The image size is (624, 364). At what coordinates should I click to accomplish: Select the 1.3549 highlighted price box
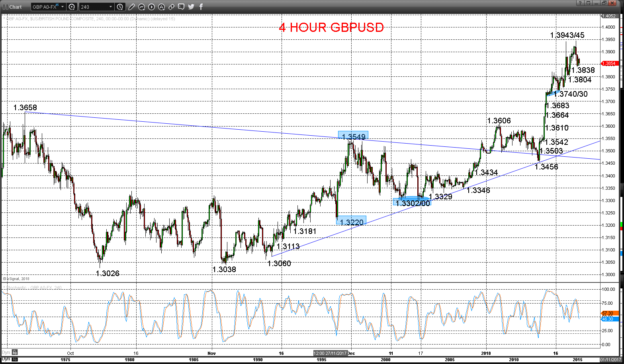[x=353, y=135]
